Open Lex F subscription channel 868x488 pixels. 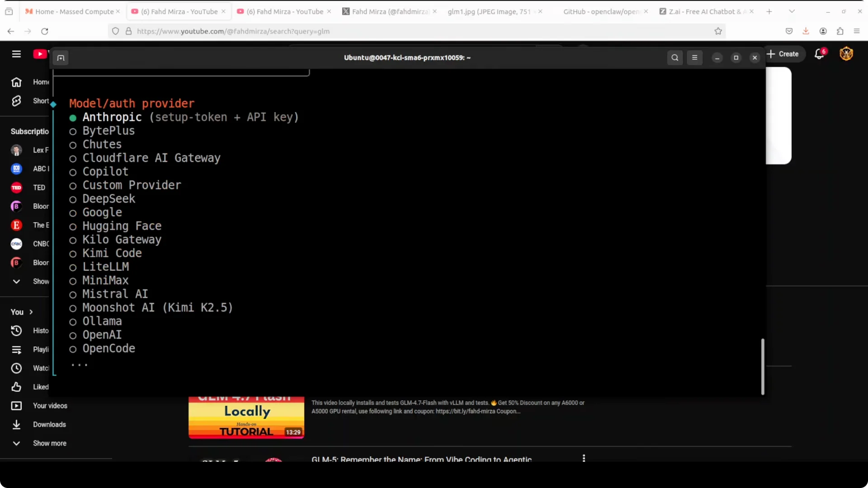[29, 150]
